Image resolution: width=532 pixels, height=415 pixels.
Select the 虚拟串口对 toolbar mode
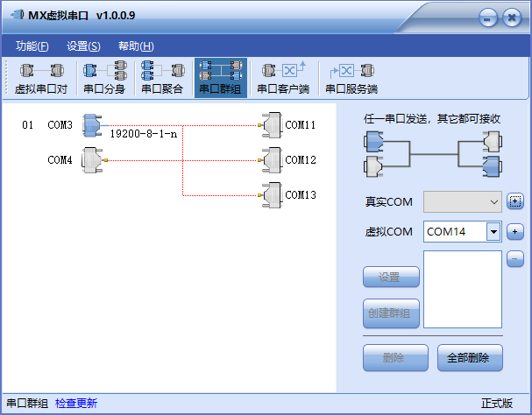tap(41, 78)
